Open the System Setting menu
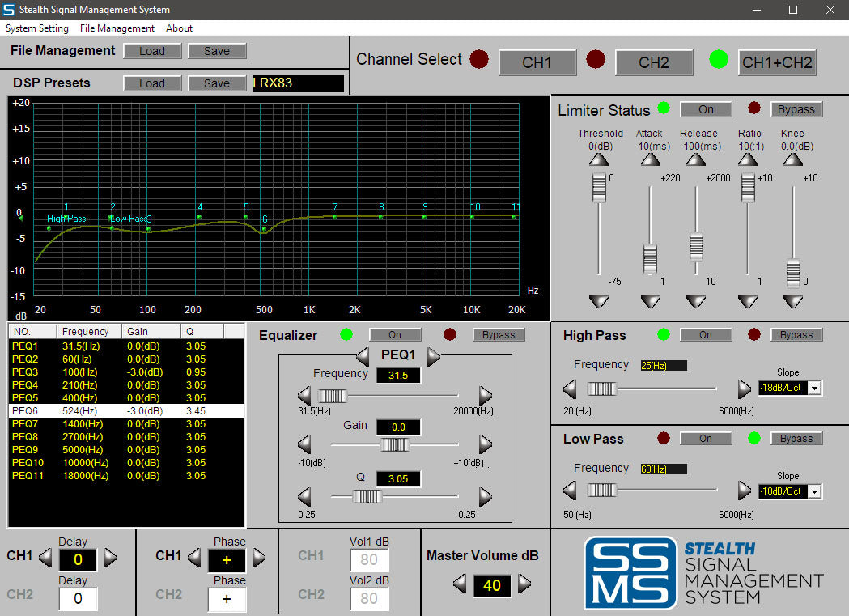 pos(37,28)
